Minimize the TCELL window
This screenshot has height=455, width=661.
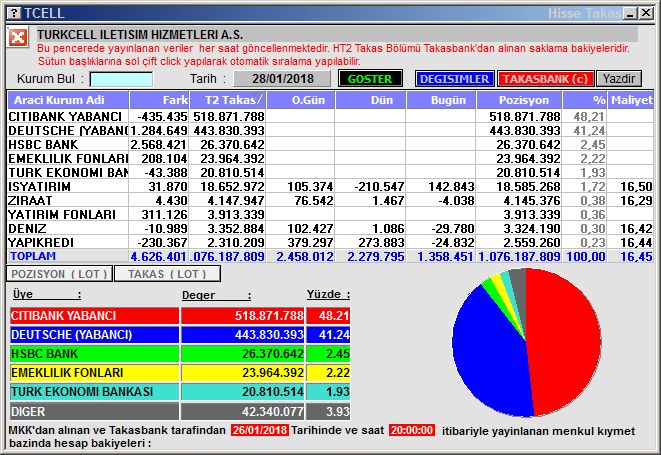click(x=630, y=13)
